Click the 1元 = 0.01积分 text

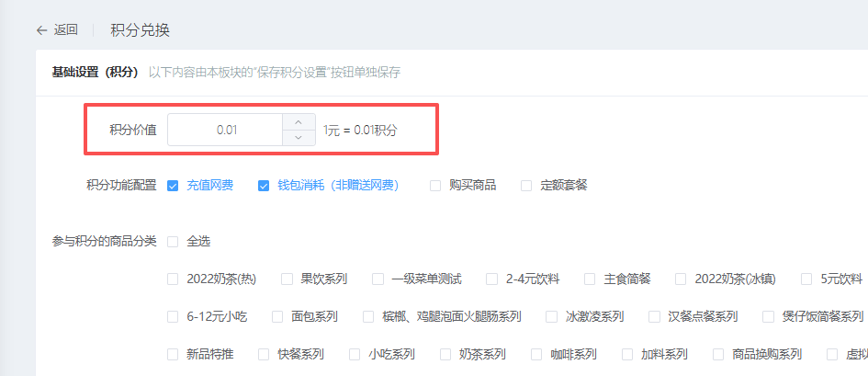[360, 131]
